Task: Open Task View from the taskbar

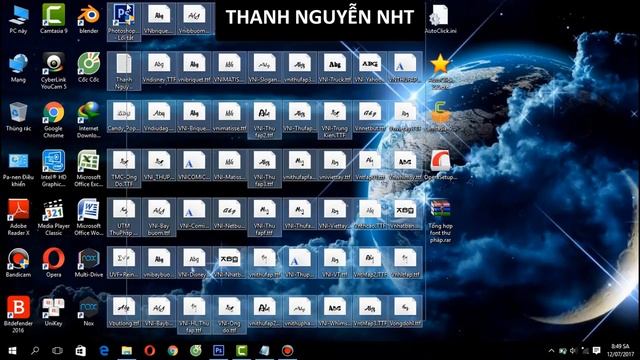Action: click(58, 351)
